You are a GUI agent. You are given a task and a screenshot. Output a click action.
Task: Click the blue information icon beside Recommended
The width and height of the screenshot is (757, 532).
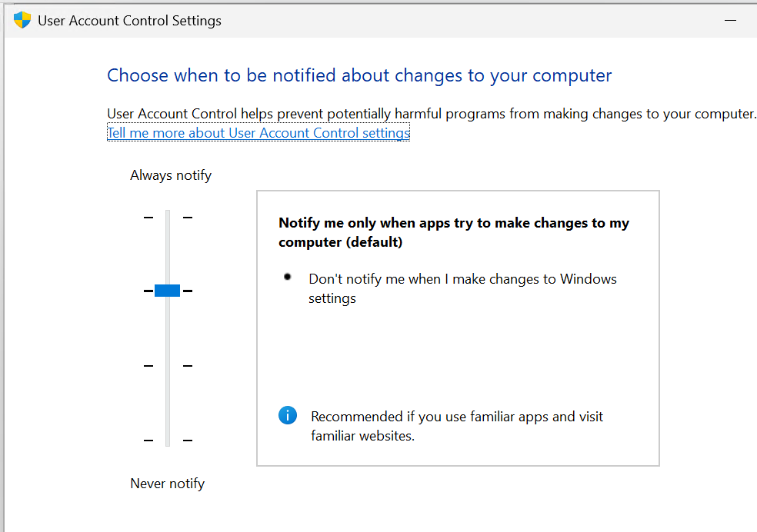click(287, 416)
